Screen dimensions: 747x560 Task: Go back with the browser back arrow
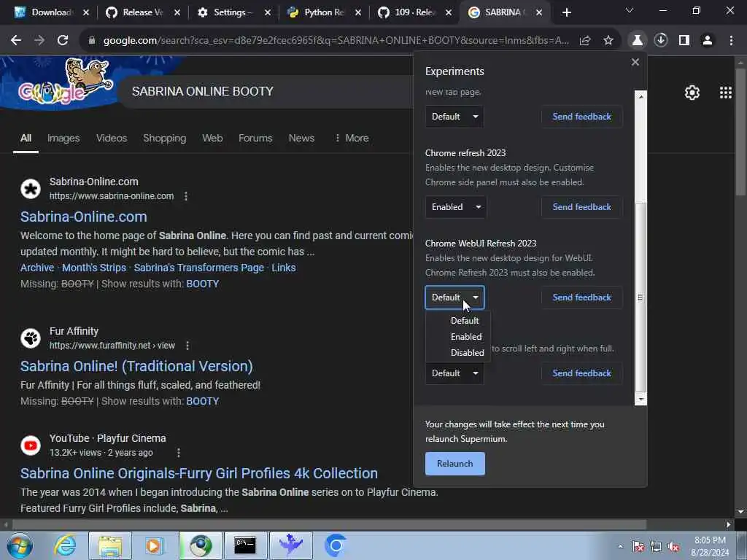[x=16, y=41]
